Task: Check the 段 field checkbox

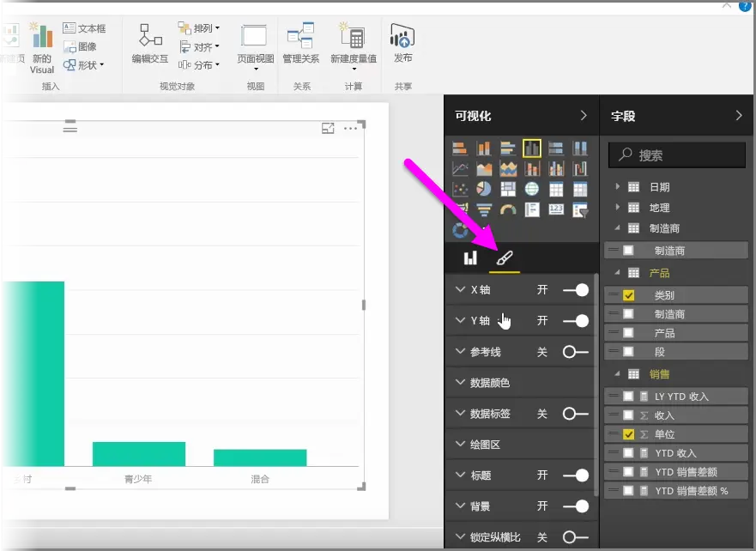Action: pyautogui.click(x=628, y=351)
